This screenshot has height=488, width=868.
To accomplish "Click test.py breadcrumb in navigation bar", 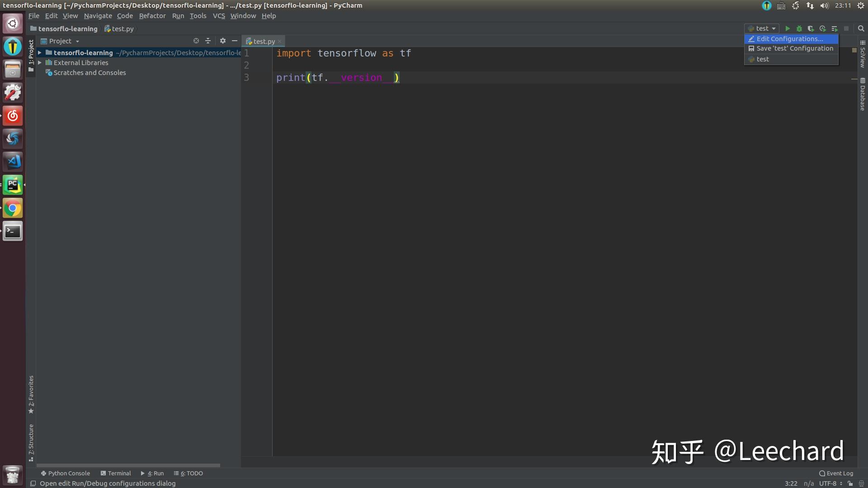I will click(119, 28).
